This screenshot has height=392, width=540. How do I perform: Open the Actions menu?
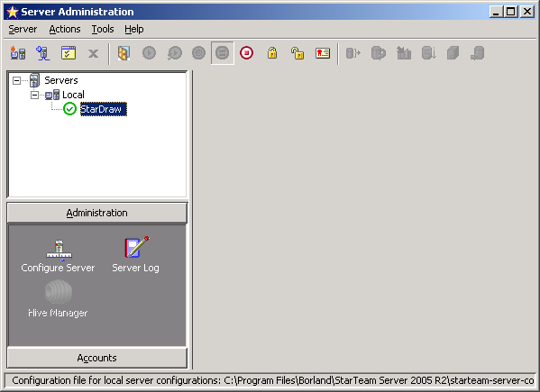point(65,29)
